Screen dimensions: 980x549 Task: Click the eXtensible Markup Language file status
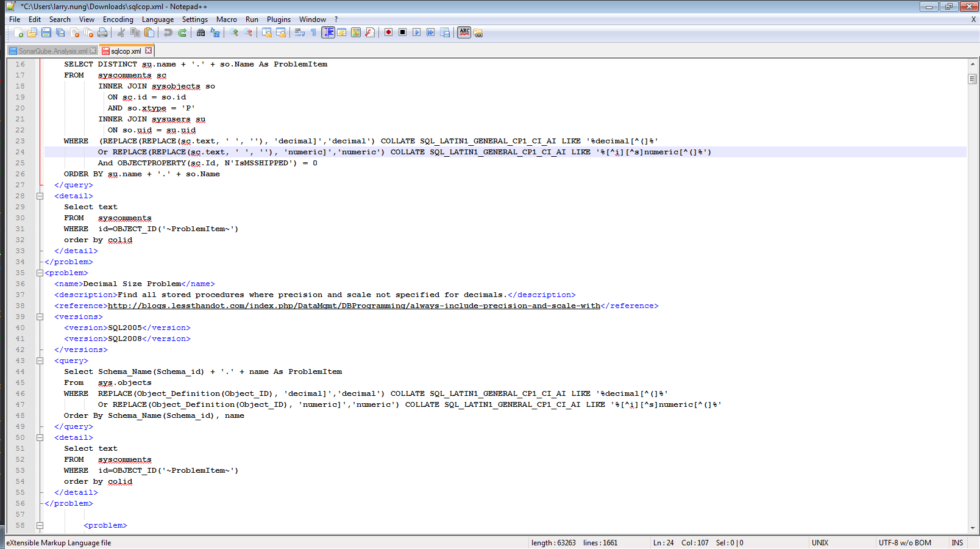point(59,543)
